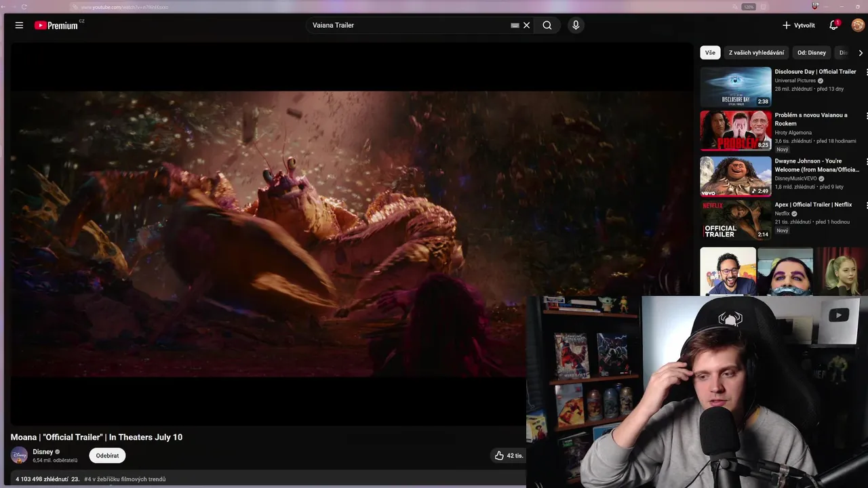The image size is (868, 488).
Task: Open the Vytvořit create menu
Action: [799, 25]
